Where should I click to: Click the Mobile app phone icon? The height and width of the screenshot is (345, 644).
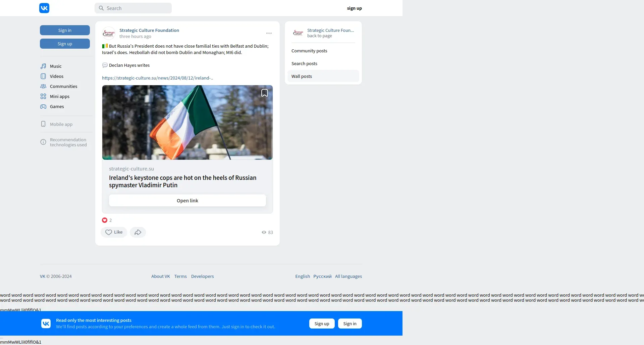pyautogui.click(x=43, y=124)
